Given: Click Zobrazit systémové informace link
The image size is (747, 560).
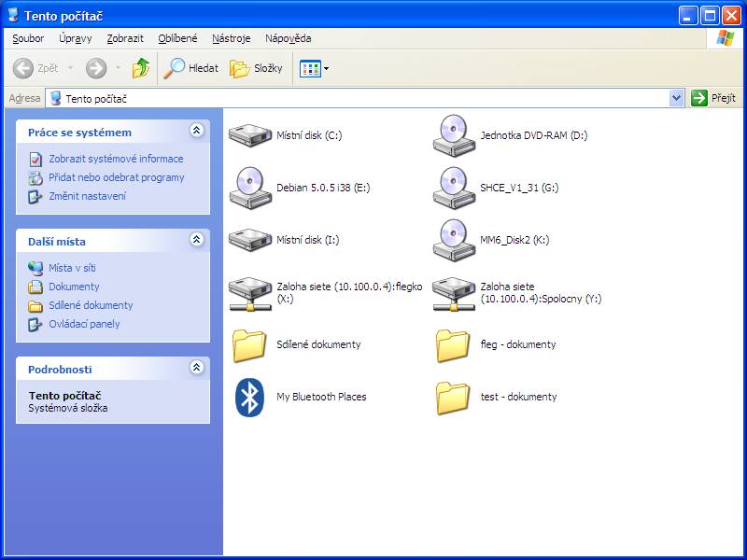Looking at the screenshot, I should point(116,159).
